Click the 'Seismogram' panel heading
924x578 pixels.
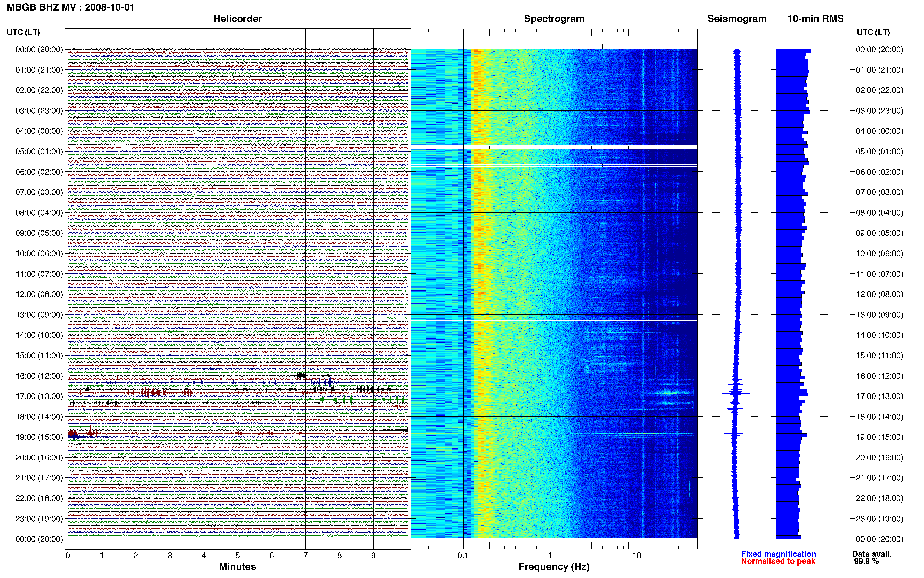737,19
